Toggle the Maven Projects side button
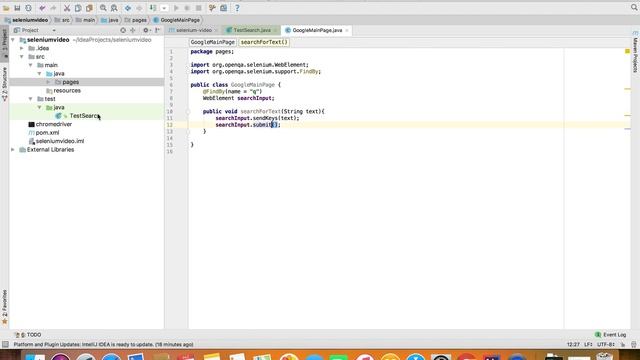 [x=636, y=53]
